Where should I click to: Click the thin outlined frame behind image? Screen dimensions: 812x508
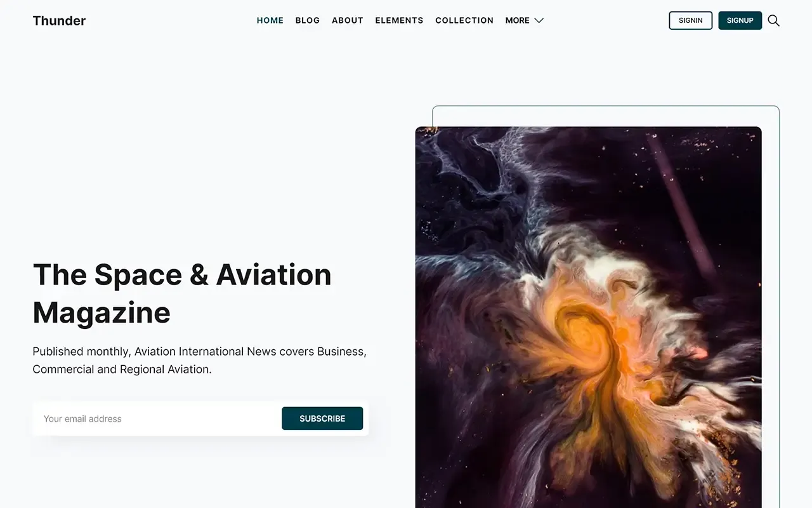[606, 115]
